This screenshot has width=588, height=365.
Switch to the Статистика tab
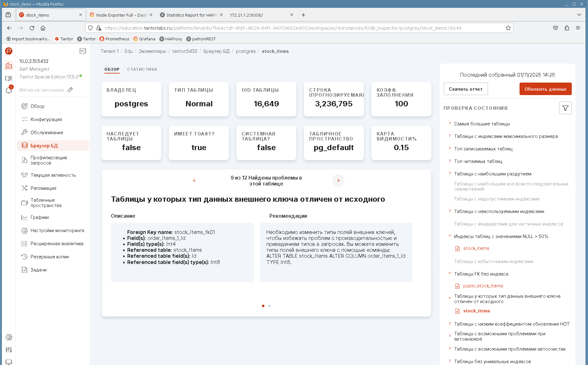pyautogui.click(x=142, y=69)
